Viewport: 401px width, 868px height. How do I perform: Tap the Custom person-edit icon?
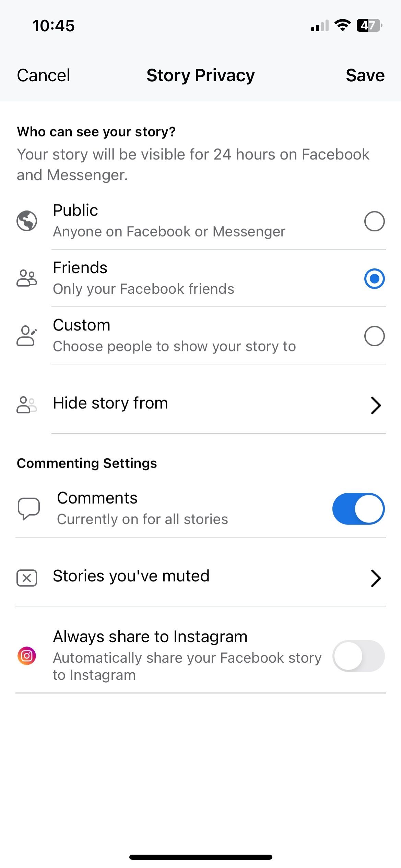point(27,336)
